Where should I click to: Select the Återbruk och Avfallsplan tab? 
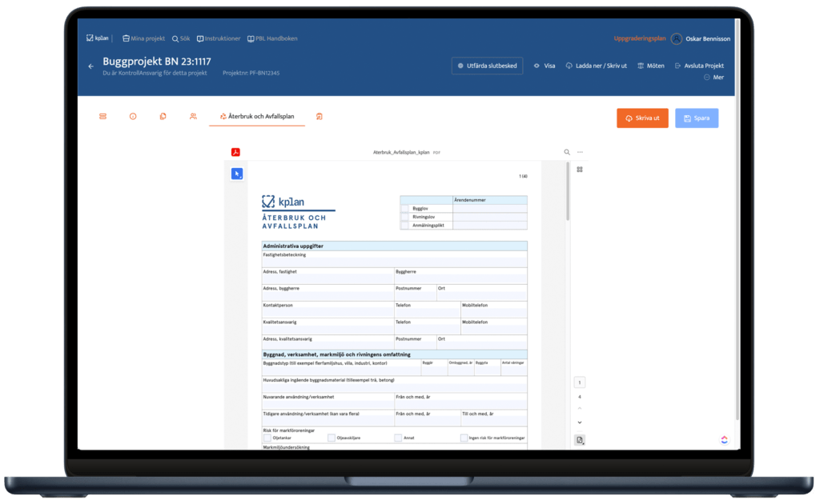(257, 117)
